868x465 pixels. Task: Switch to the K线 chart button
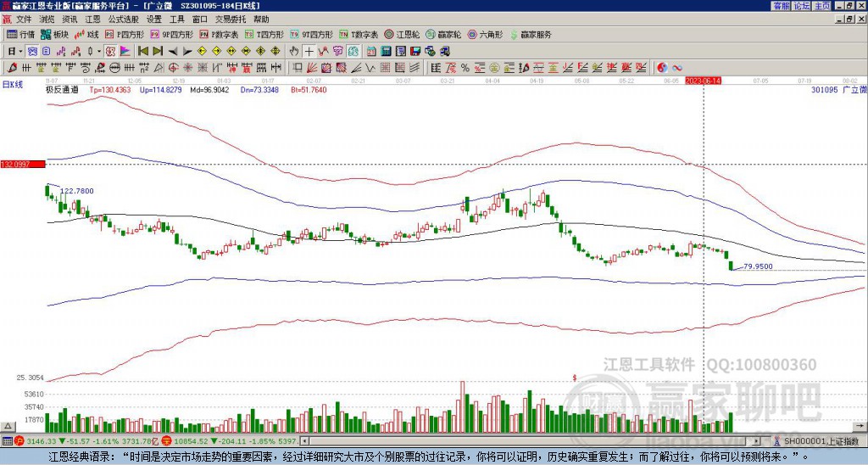coord(86,34)
